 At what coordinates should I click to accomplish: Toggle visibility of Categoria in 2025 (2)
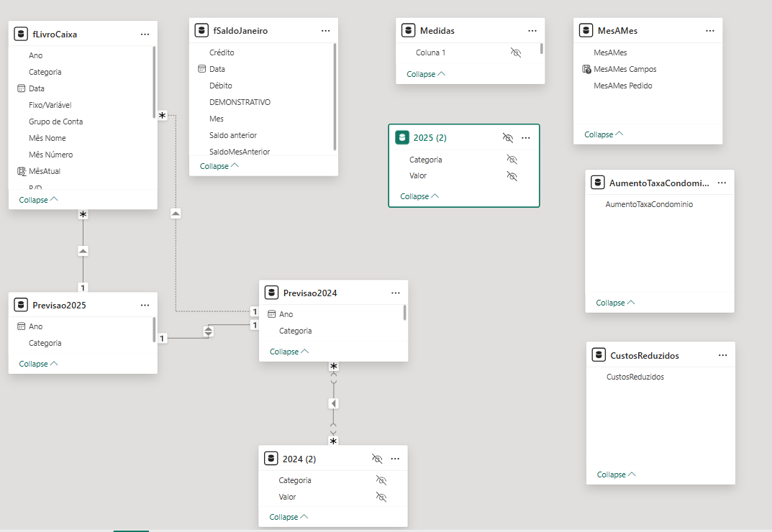click(512, 159)
